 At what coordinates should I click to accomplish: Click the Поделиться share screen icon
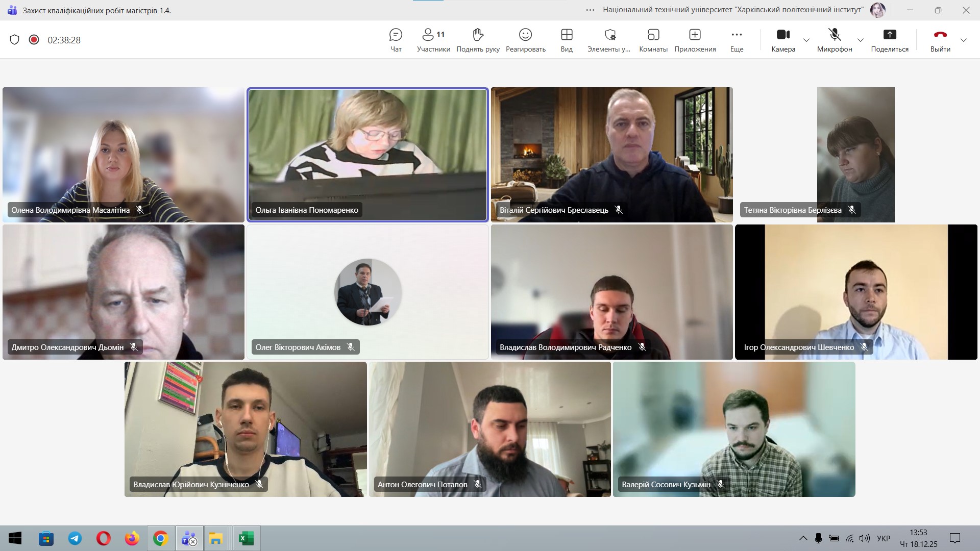tap(890, 35)
